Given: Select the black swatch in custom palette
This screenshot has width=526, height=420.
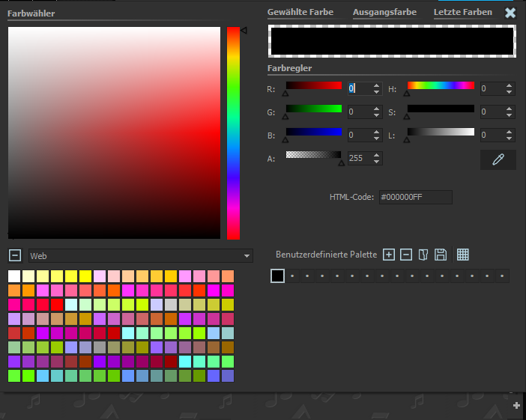Looking at the screenshot, I should (x=277, y=276).
